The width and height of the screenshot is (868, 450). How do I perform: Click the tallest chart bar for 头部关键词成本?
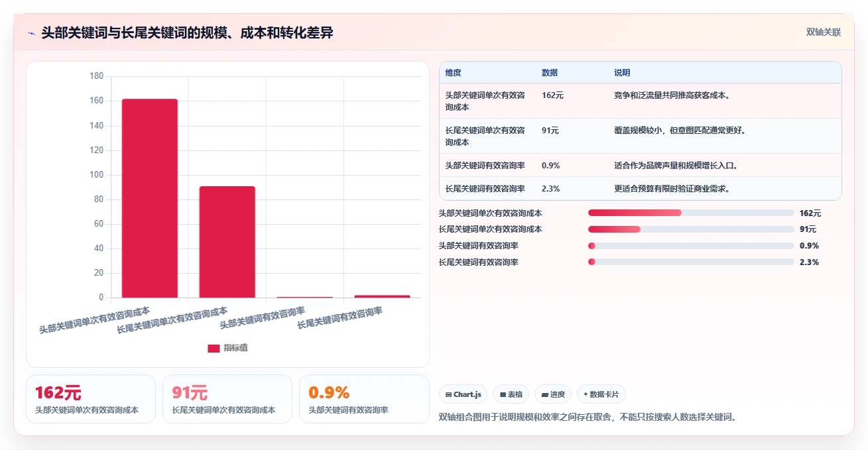click(x=150, y=198)
